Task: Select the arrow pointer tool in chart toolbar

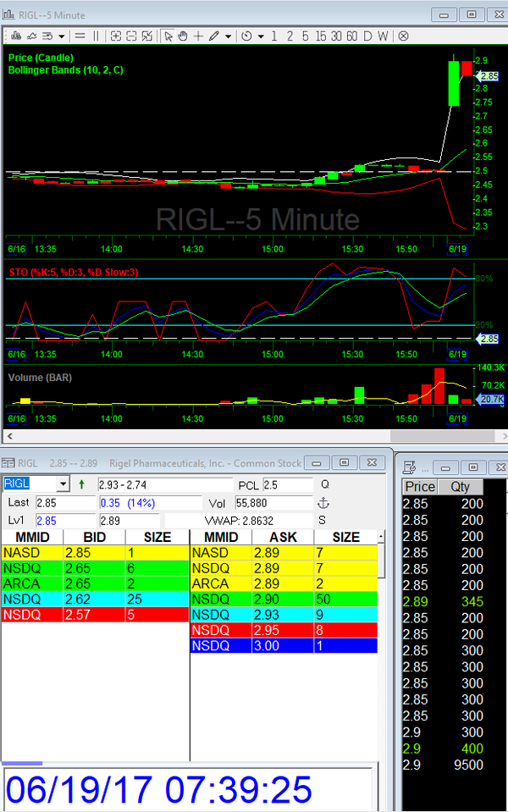Action: (x=168, y=36)
